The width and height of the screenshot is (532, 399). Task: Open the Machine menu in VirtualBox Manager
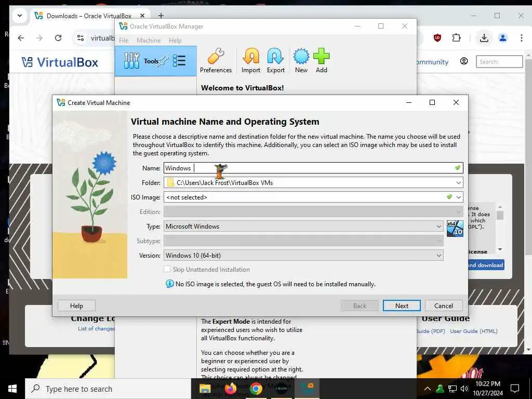tap(149, 41)
